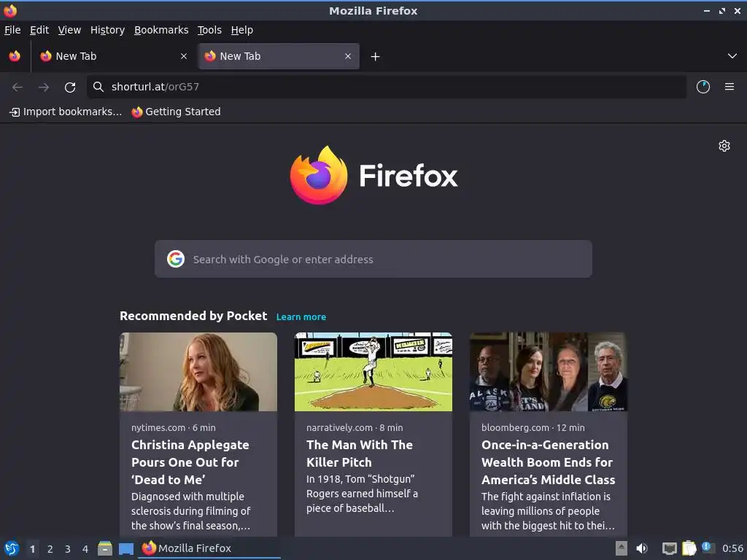The height and width of the screenshot is (560, 747).
Task: Open the file manager in taskbar
Action: pos(105,548)
